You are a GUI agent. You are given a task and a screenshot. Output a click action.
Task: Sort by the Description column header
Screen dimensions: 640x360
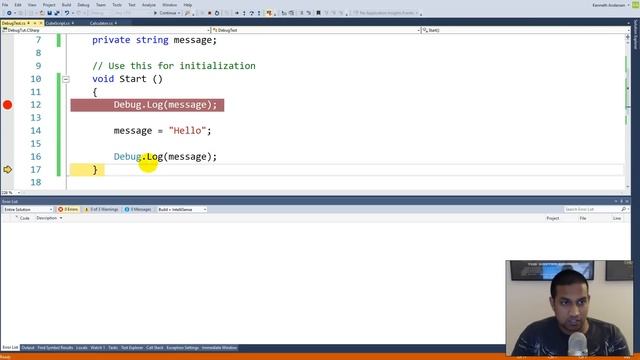[x=47, y=218]
